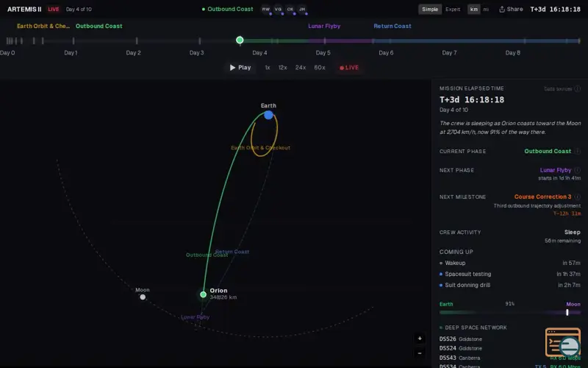The image size is (588, 368).
Task: Jump to Day 1 on the timeline
Action: (x=71, y=52)
